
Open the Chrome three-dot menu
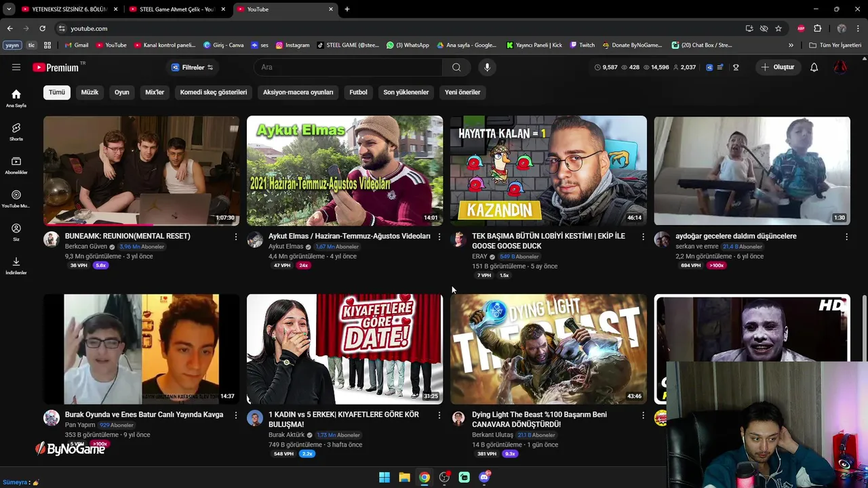(858, 28)
